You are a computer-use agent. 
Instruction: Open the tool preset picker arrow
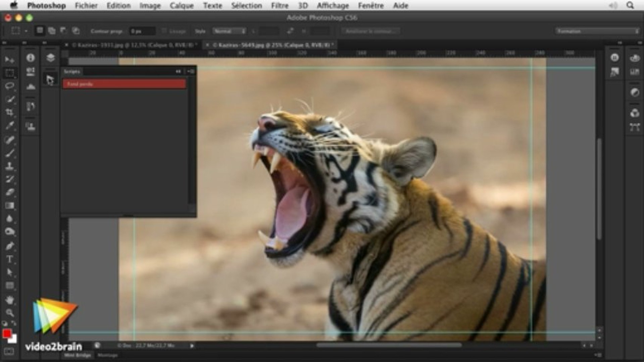pos(26,31)
